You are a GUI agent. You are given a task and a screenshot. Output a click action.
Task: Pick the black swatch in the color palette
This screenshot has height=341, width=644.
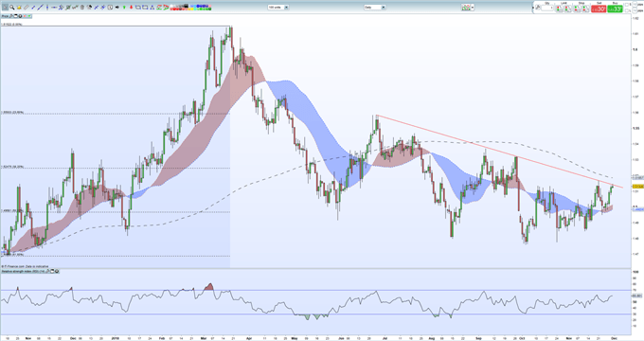tap(186, 6)
